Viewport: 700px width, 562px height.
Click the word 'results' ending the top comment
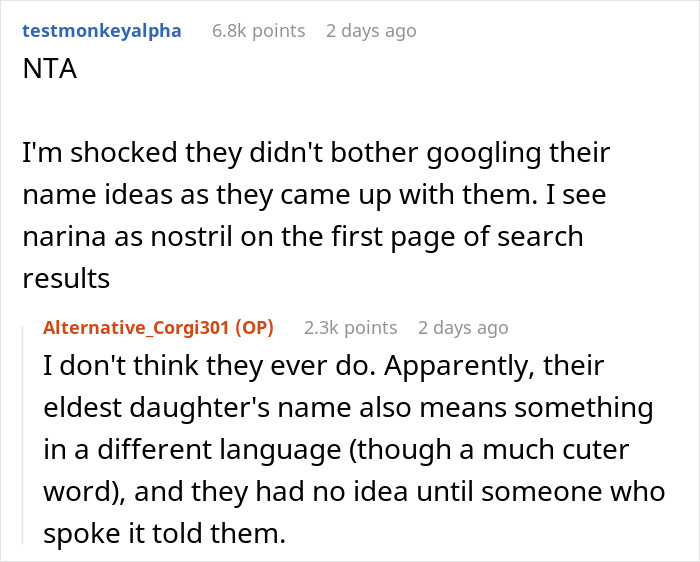(66, 279)
